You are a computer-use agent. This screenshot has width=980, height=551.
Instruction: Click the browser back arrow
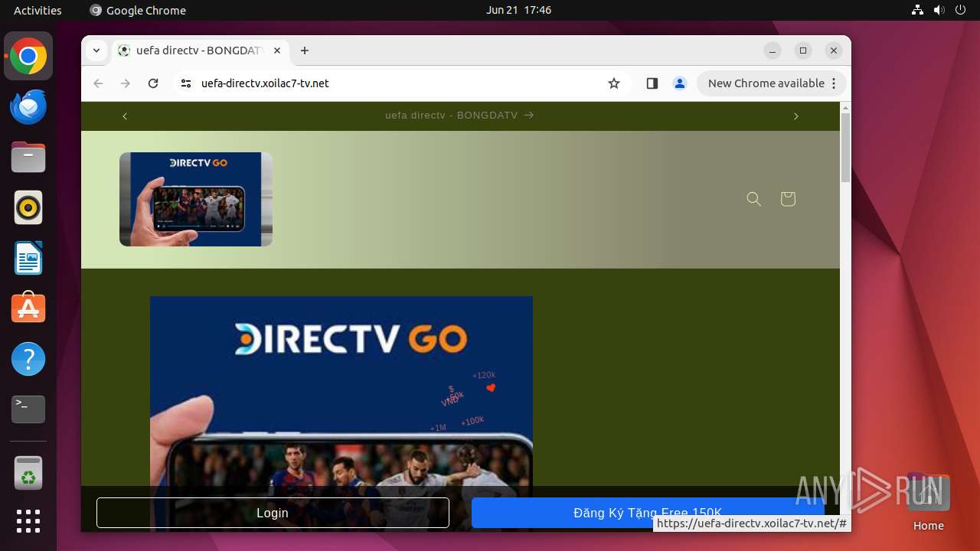98,83
